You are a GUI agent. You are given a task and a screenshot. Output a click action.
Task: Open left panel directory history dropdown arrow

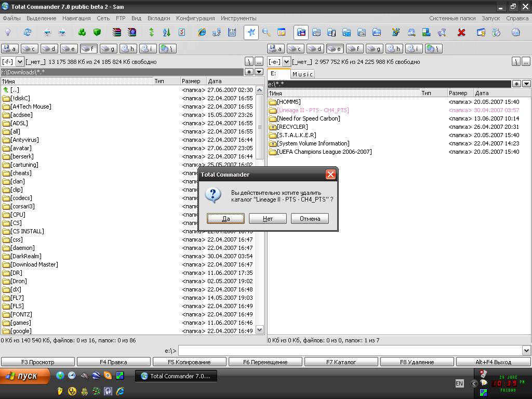tap(259, 72)
